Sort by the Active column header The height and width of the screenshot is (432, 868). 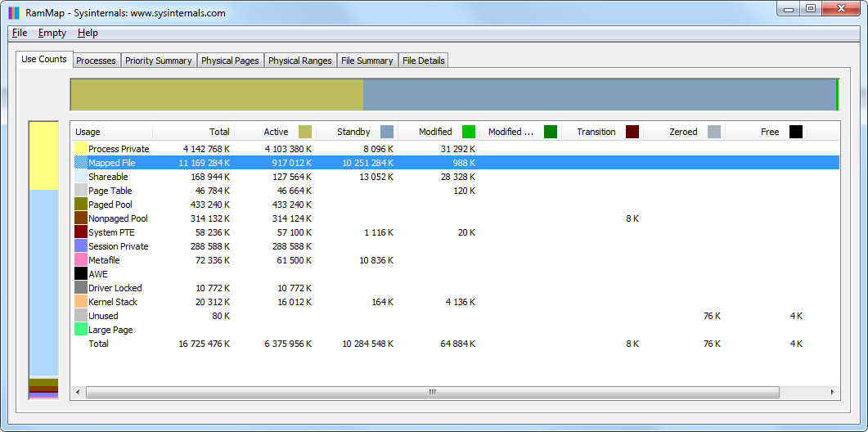275,132
